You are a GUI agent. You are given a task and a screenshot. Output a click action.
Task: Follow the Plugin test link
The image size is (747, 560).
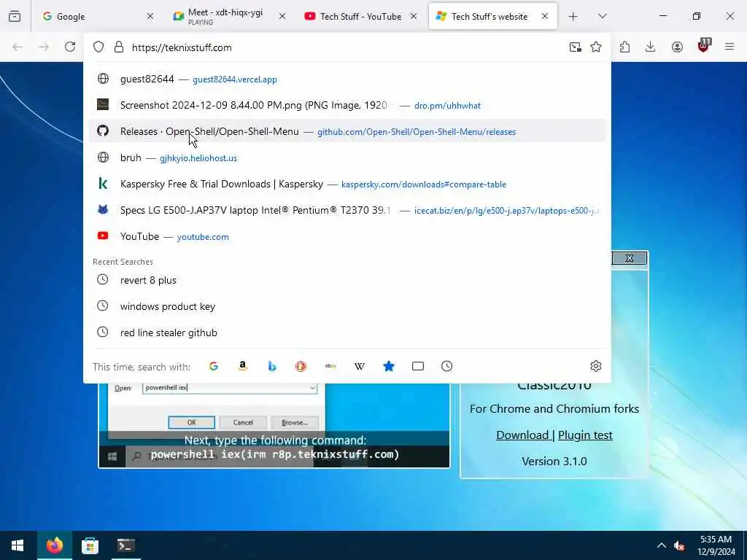click(585, 435)
